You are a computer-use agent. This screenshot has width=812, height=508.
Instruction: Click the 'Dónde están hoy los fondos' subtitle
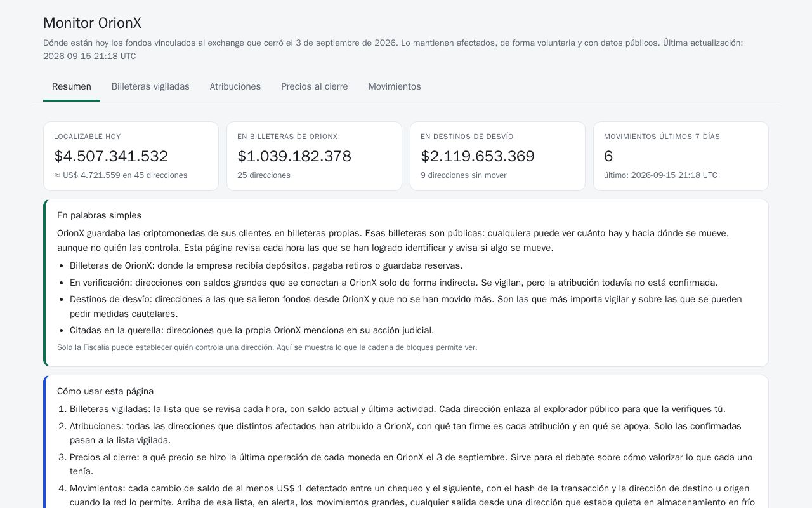coord(393,50)
